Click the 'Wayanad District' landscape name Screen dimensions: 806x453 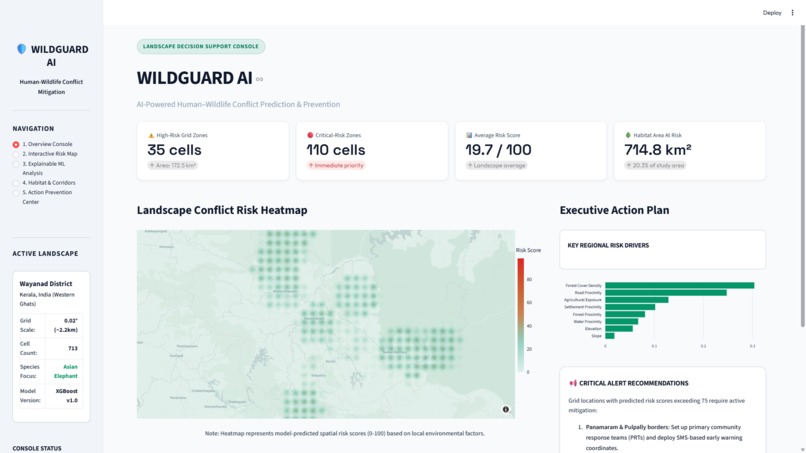click(x=46, y=284)
